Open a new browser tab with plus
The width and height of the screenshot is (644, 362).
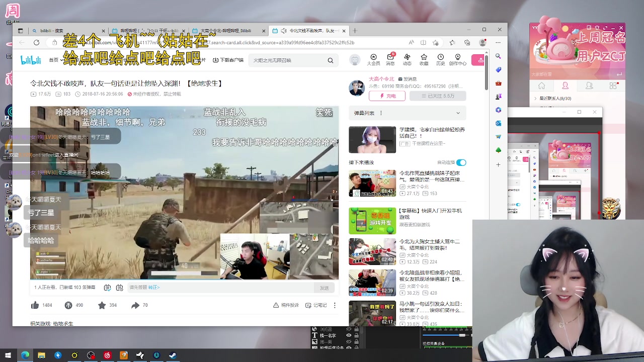pyautogui.click(x=355, y=31)
